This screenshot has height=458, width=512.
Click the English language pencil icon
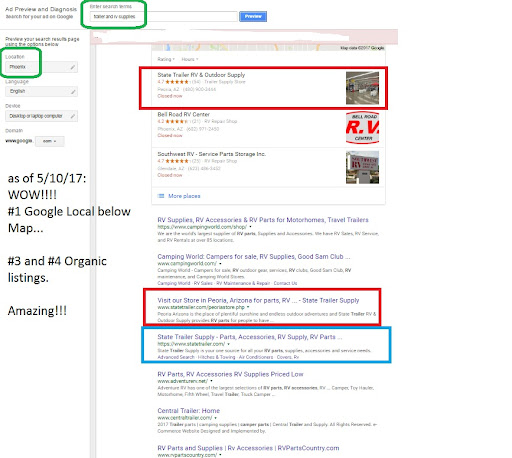(73, 91)
